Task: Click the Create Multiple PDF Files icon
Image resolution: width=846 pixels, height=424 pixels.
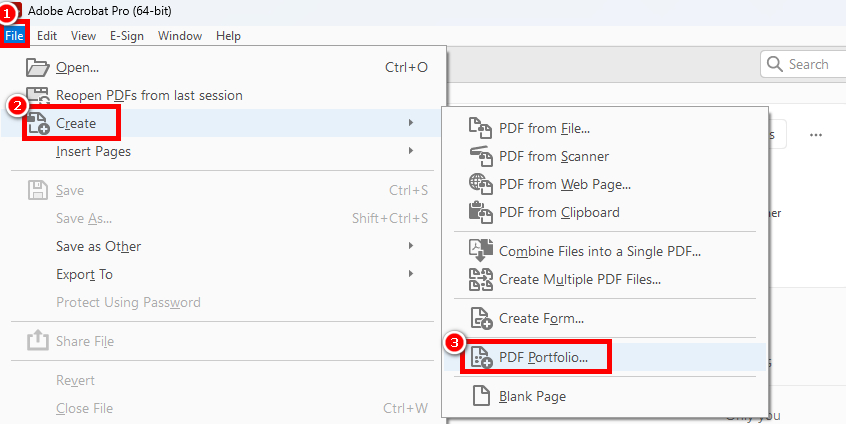Action: (x=481, y=279)
